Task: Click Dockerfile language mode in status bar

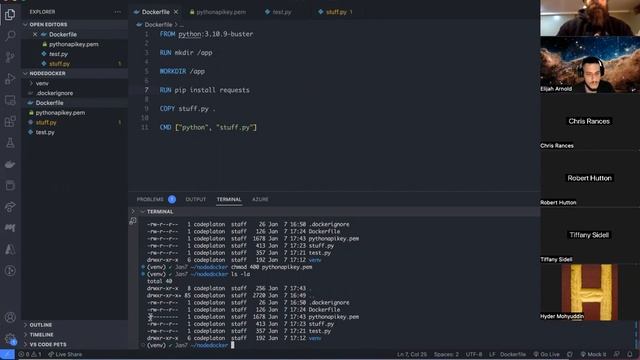Action: pos(513,354)
